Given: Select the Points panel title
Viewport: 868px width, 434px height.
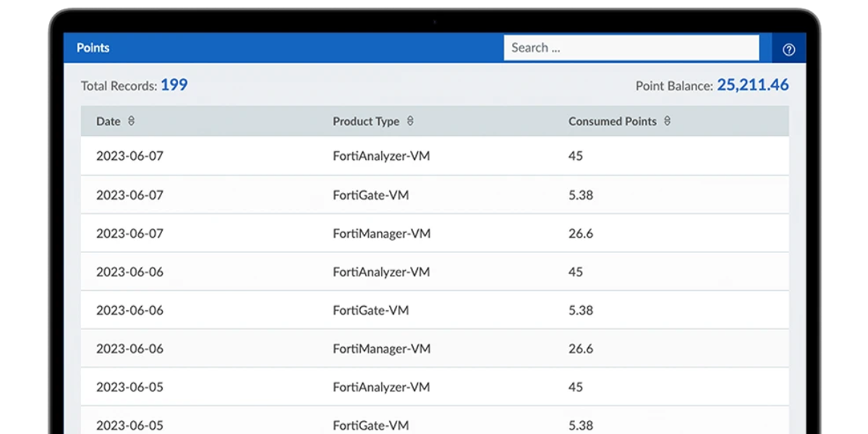Looking at the screenshot, I should click(x=93, y=48).
